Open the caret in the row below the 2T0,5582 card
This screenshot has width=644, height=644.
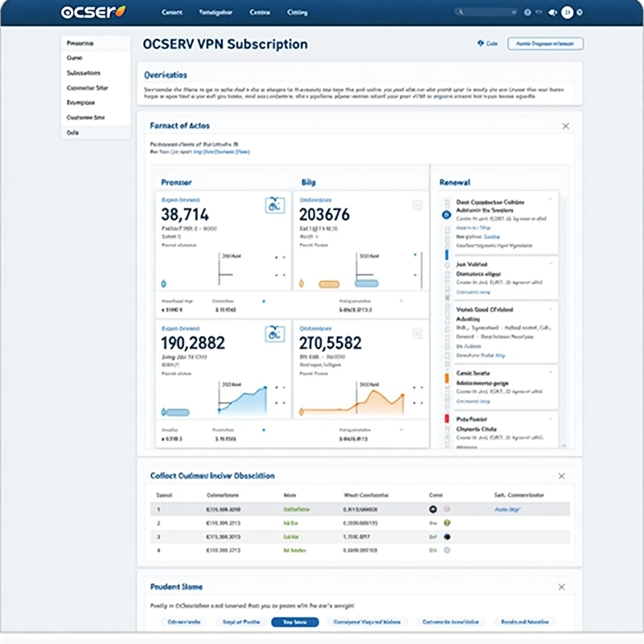(x=401, y=430)
